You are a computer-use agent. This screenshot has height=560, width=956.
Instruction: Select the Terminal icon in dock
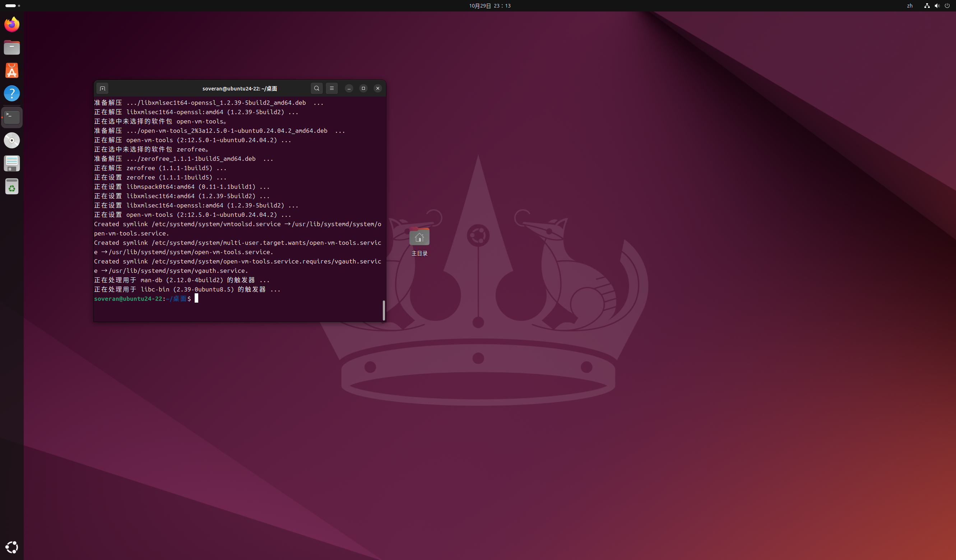point(12,117)
